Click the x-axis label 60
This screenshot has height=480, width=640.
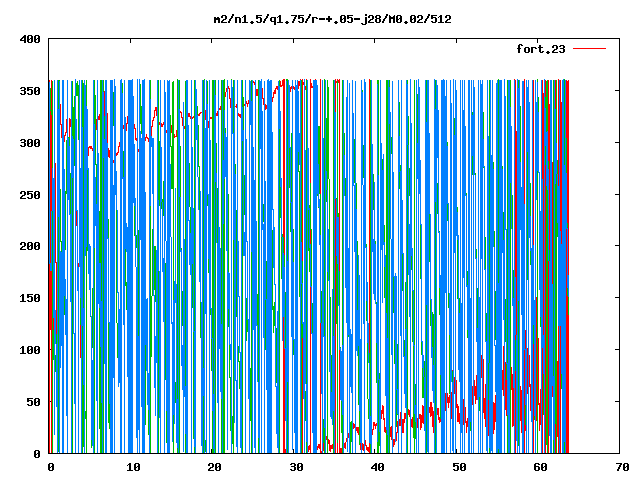[540, 467]
